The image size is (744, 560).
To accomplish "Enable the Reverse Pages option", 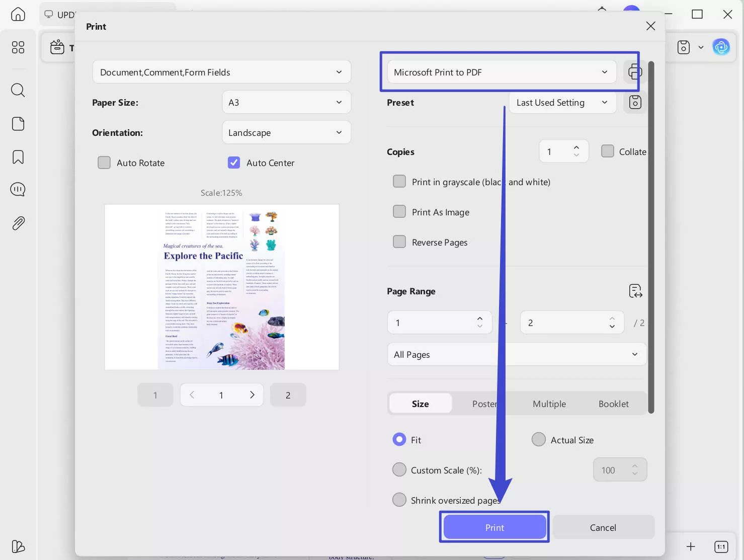I will [399, 242].
